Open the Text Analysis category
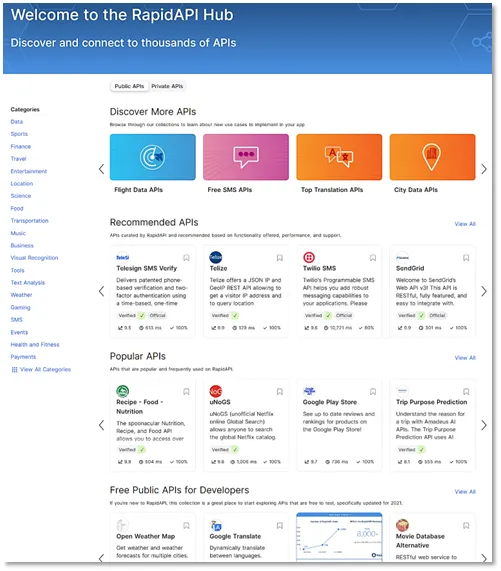The image size is (501, 571). click(28, 283)
